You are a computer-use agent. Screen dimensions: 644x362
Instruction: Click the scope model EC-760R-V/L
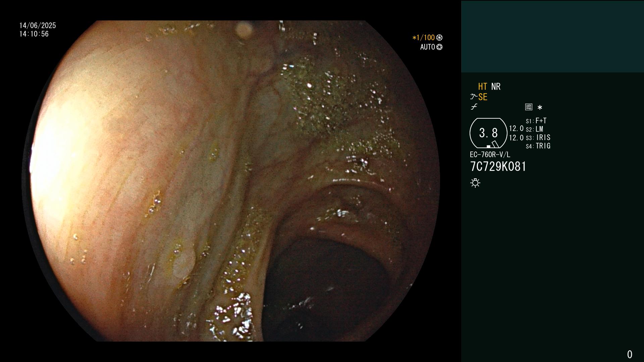(490, 155)
